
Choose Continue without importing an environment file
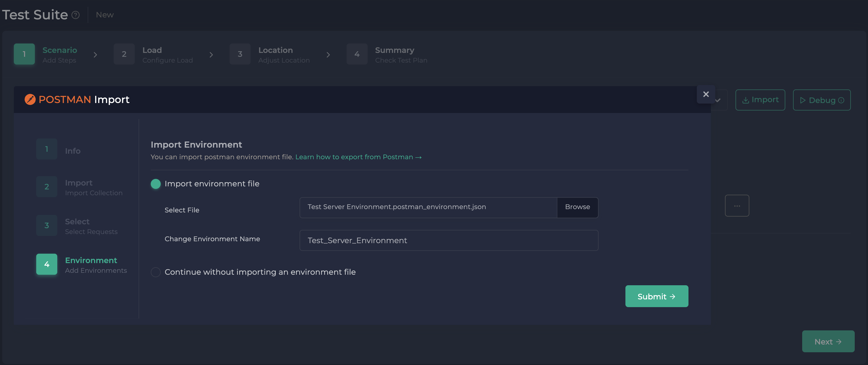tap(155, 272)
